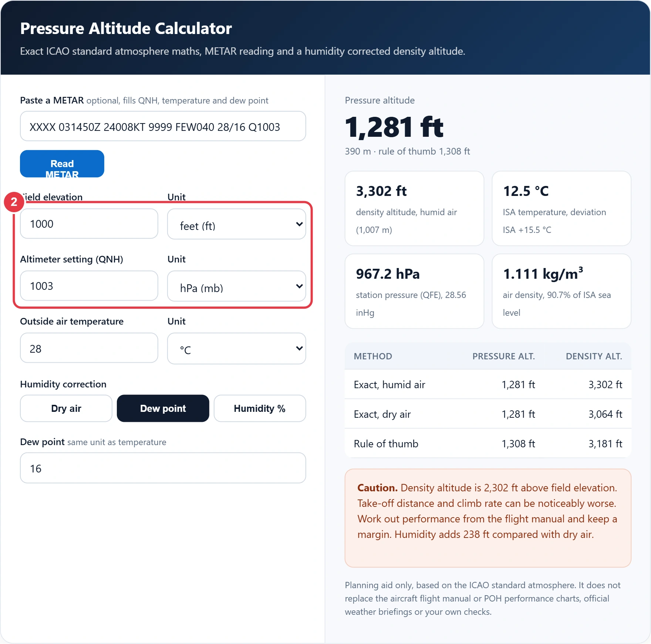Click the density altitude 3,302 ft card
This screenshot has width=651, height=644.
(414, 209)
